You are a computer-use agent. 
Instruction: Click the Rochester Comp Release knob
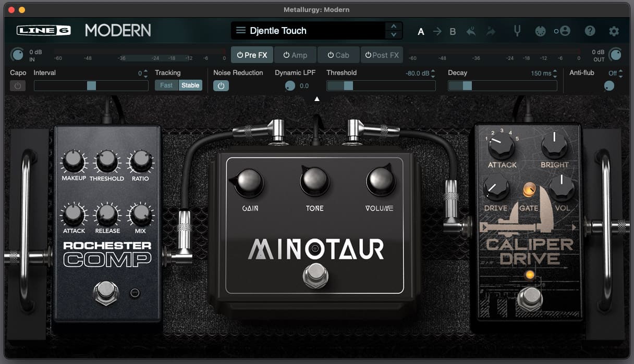click(x=106, y=214)
